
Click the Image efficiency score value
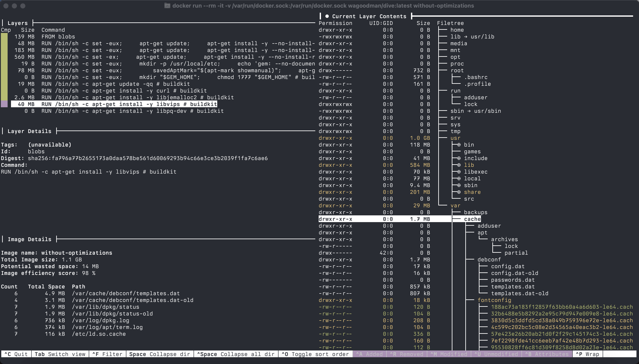89,273
